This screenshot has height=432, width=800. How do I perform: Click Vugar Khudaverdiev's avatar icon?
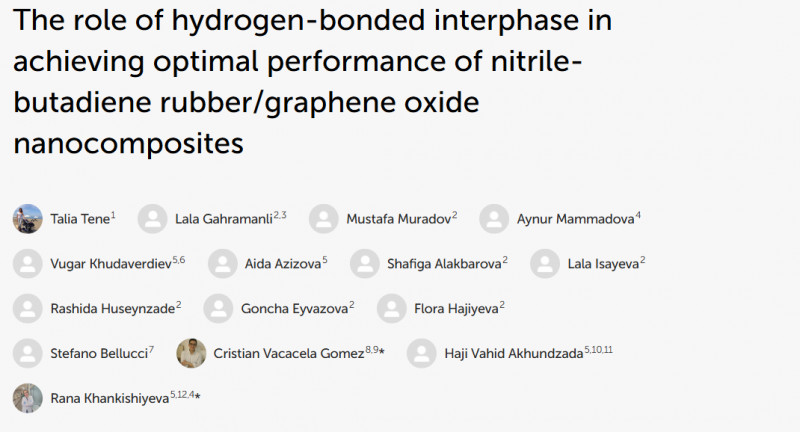point(27,264)
